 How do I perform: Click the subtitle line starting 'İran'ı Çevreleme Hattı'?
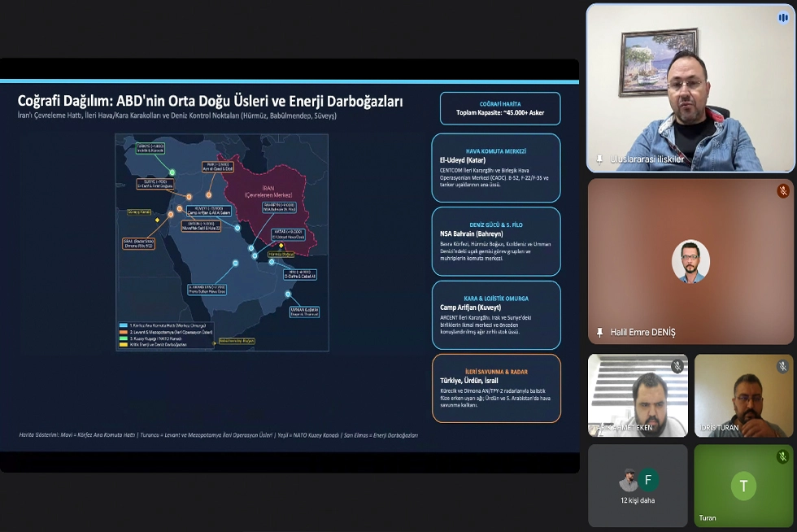tap(177, 116)
